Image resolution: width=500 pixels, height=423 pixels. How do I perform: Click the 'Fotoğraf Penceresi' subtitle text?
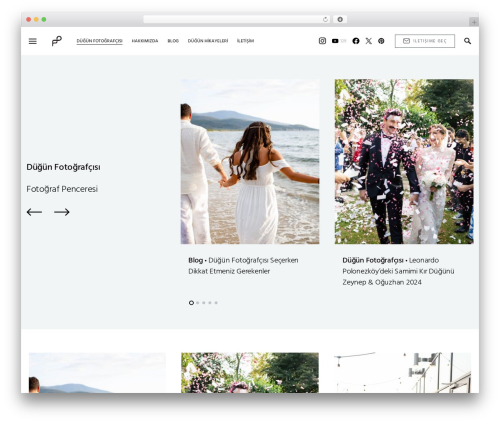tap(62, 189)
